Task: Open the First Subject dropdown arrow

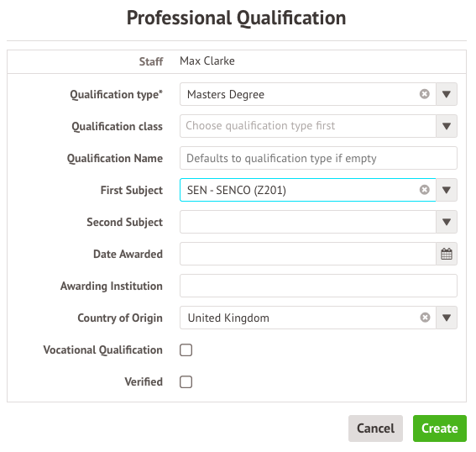Action: [447, 190]
